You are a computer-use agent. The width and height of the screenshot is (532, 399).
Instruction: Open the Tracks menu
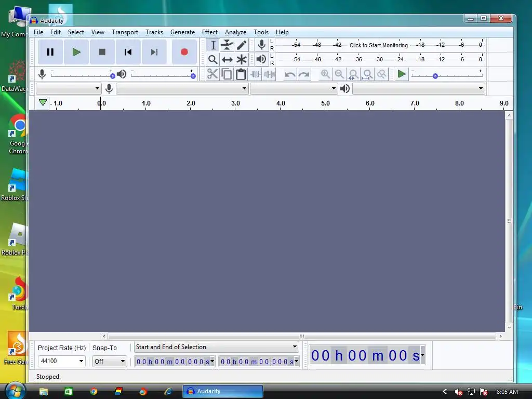click(154, 32)
